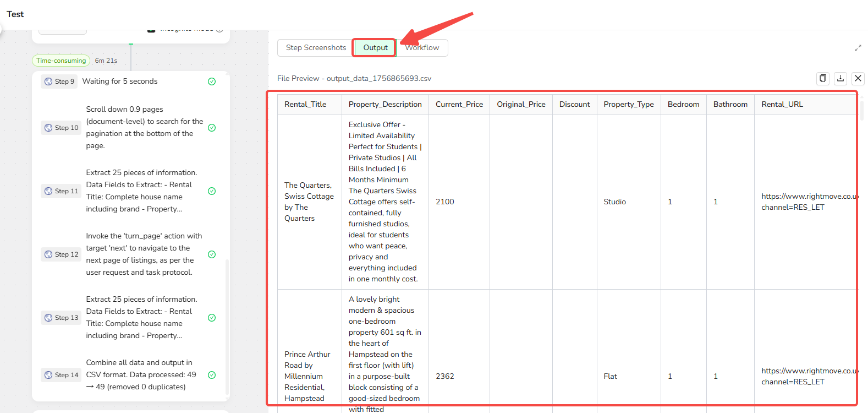Click the Time-consuming tag
Viewport: 868px width, 413px height.
coord(61,61)
